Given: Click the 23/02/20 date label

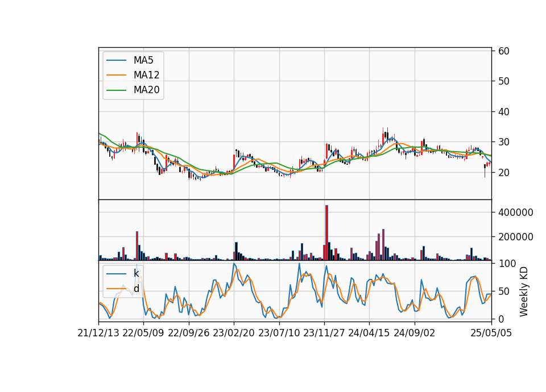Looking at the screenshot, I should (x=234, y=333).
